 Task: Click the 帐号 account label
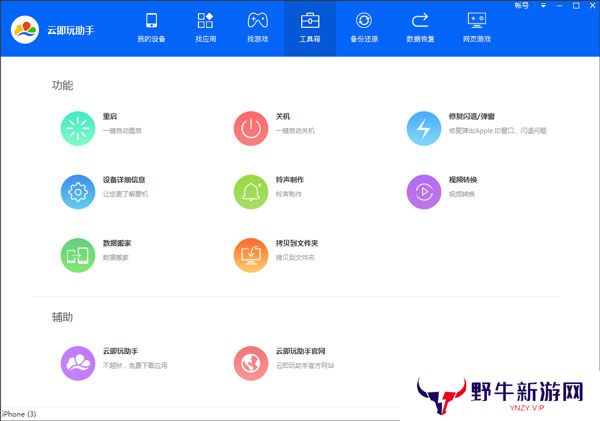[522, 5]
